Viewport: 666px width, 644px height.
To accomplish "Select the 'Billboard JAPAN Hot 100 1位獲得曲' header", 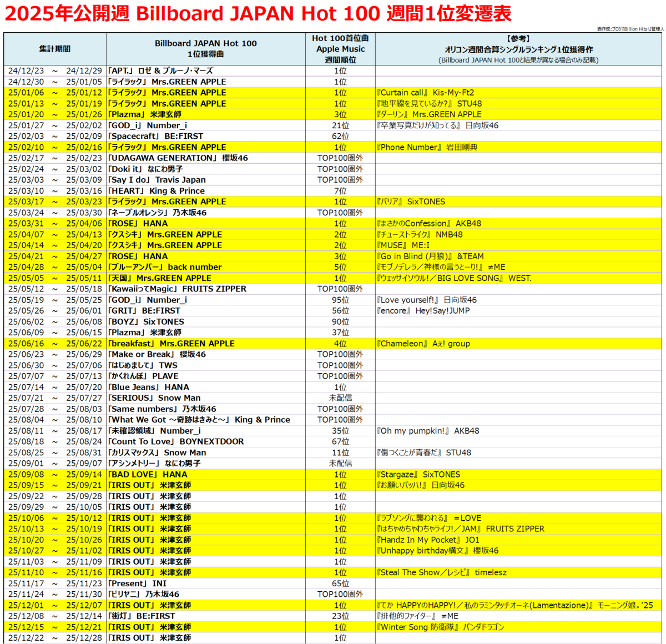I will click(x=206, y=49).
